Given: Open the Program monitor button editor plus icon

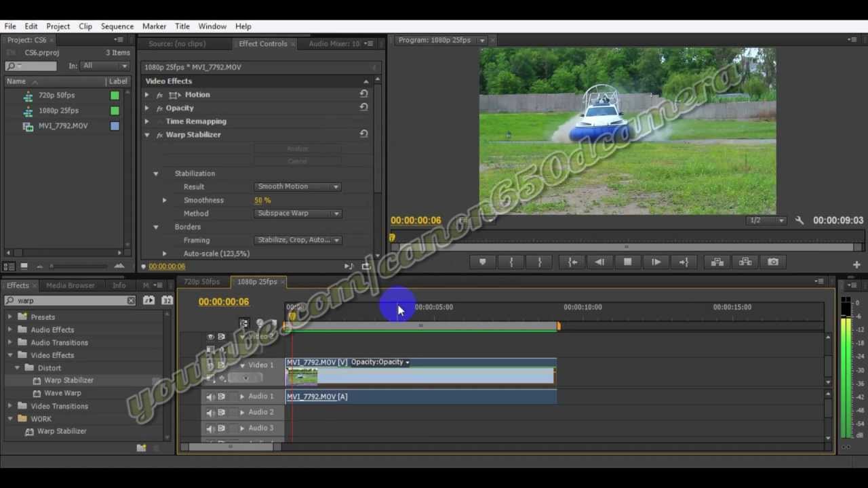Looking at the screenshot, I should [856, 264].
